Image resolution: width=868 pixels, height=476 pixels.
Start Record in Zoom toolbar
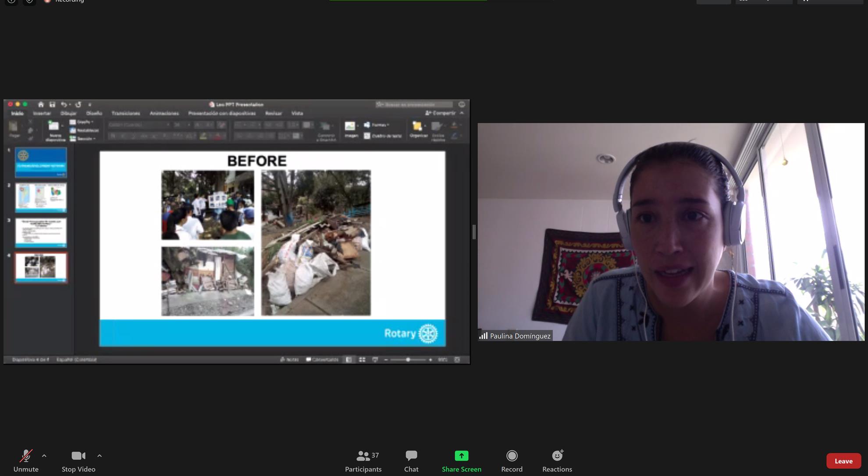click(512, 460)
